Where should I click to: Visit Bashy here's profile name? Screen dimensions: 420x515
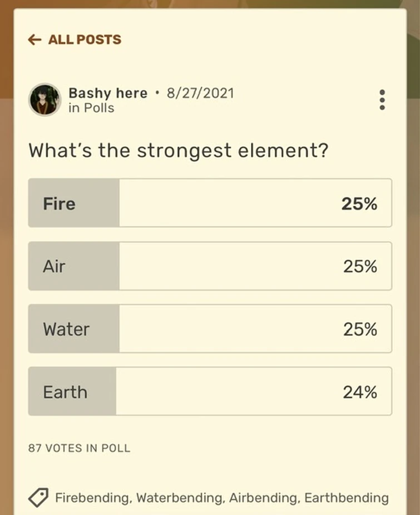(108, 93)
